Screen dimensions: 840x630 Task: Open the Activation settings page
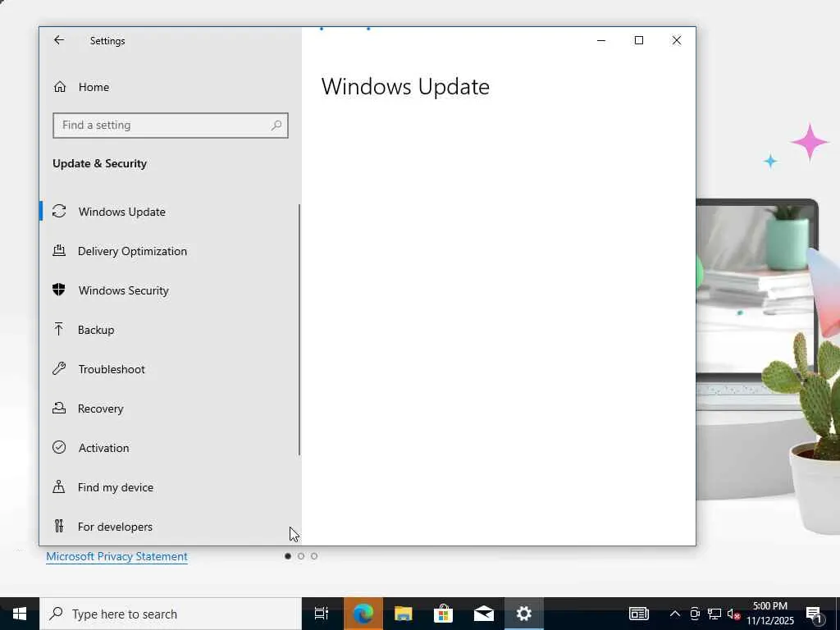tap(170, 448)
